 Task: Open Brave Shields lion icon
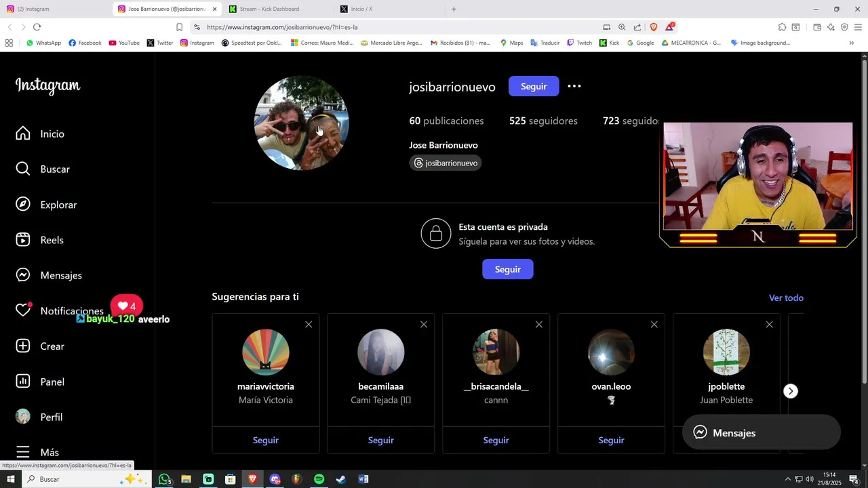(x=654, y=27)
